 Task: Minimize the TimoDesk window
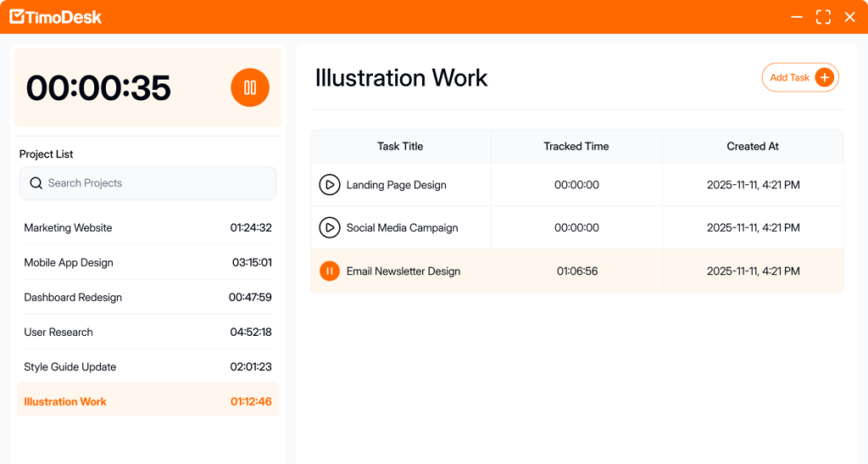click(797, 17)
